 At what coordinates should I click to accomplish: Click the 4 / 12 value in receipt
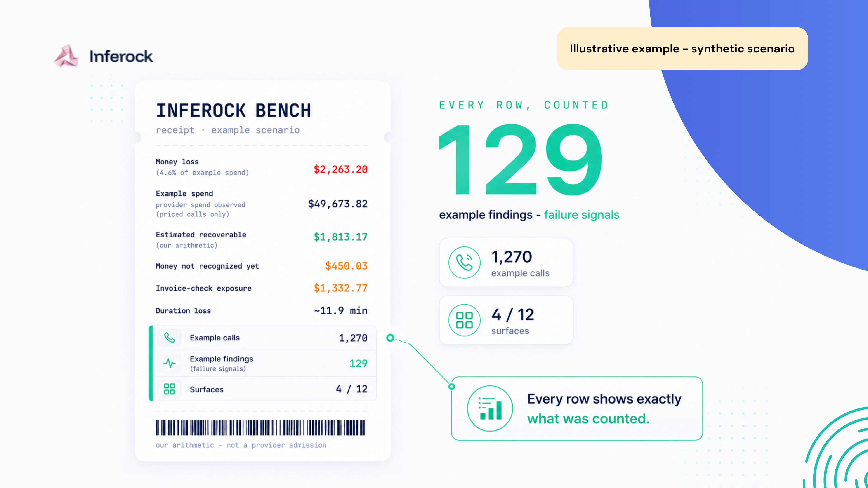point(352,389)
